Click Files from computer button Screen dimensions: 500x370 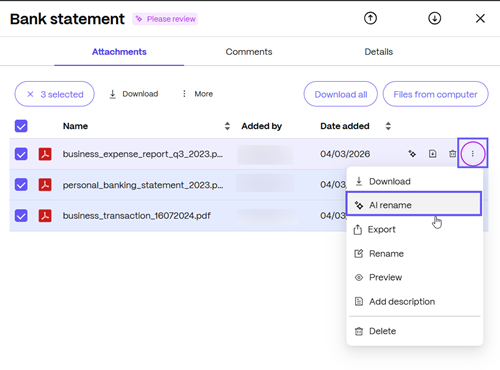tap(435, 94)
